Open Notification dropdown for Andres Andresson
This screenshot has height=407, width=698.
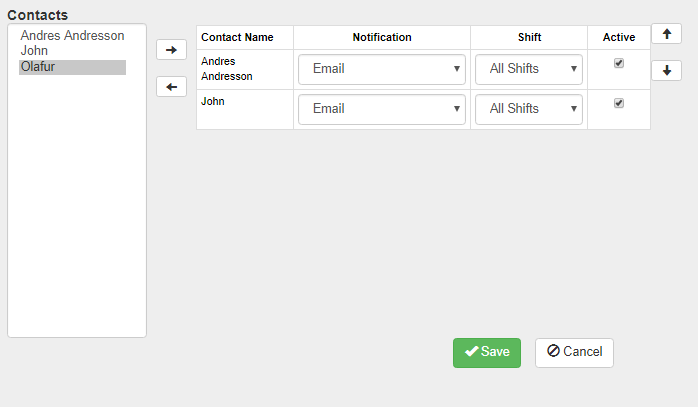pos(382,69)
